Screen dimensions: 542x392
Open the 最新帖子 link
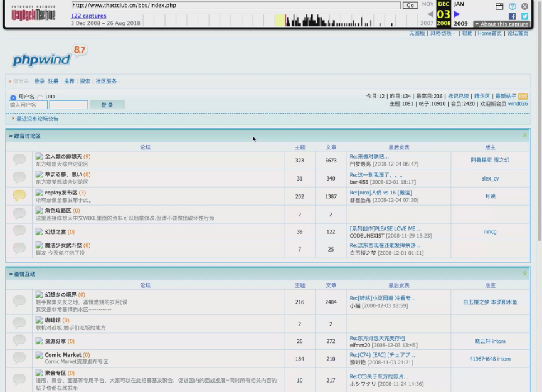point(506,97)
